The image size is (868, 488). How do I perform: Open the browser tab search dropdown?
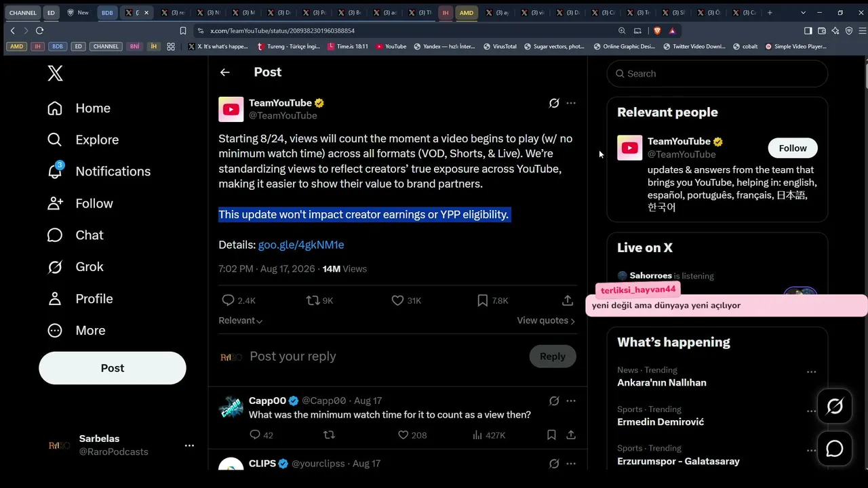point(803,12)
